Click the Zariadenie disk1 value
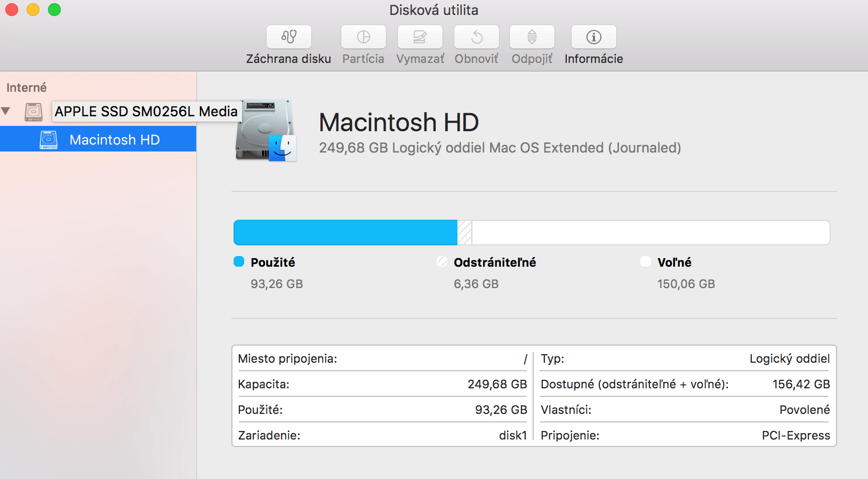Image resolution: width=868 pixels, height=479 pixels. (513, 435)
